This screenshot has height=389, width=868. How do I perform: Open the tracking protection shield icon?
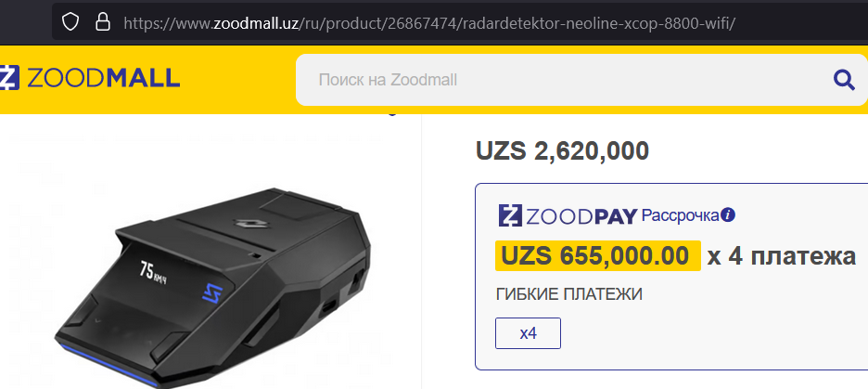coord(70,21)
